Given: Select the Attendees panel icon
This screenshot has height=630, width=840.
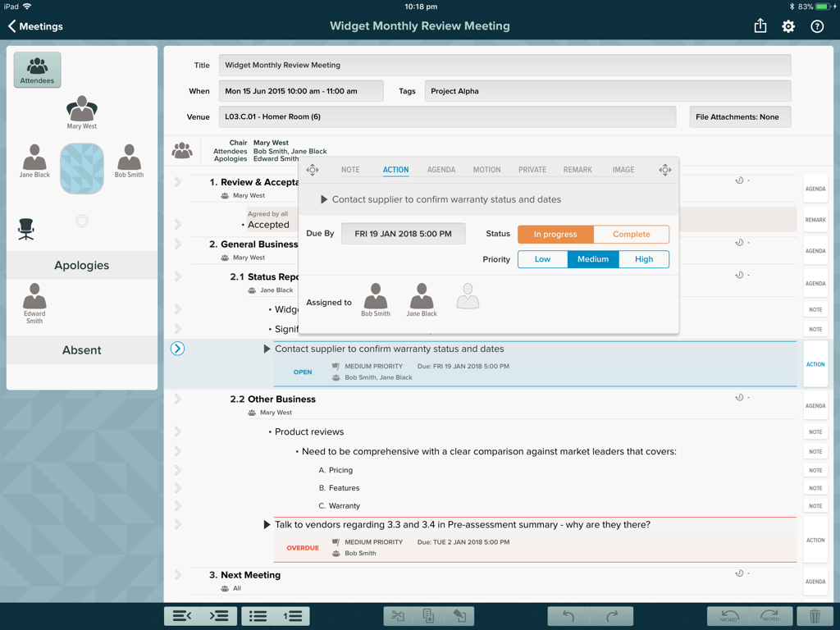Looking at the screenshot, I should [x=37, y=71].
